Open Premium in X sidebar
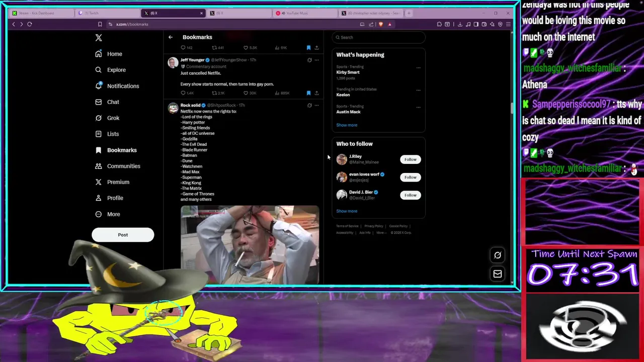This screenshot has height=362, width=644. coord(112,182)
